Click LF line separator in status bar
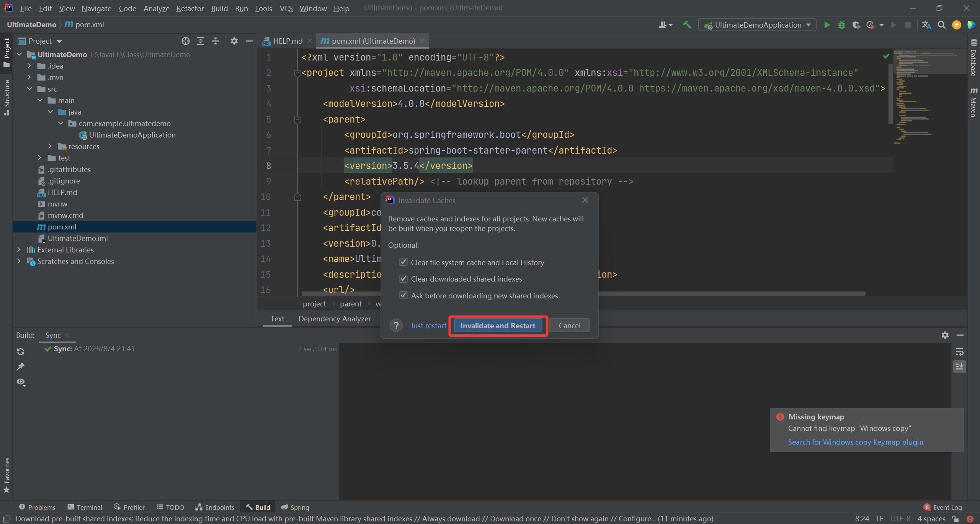This screenshot has width=980, height=524. point(880,519)
